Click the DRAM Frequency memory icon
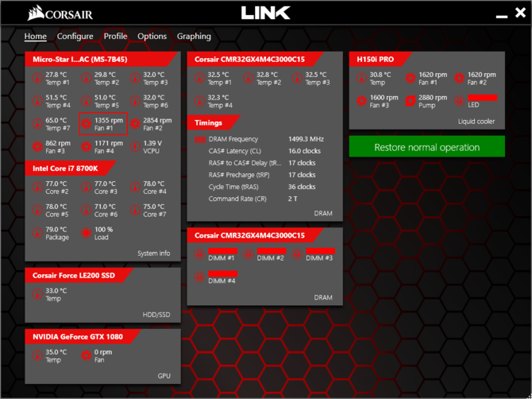 (200, 140)
